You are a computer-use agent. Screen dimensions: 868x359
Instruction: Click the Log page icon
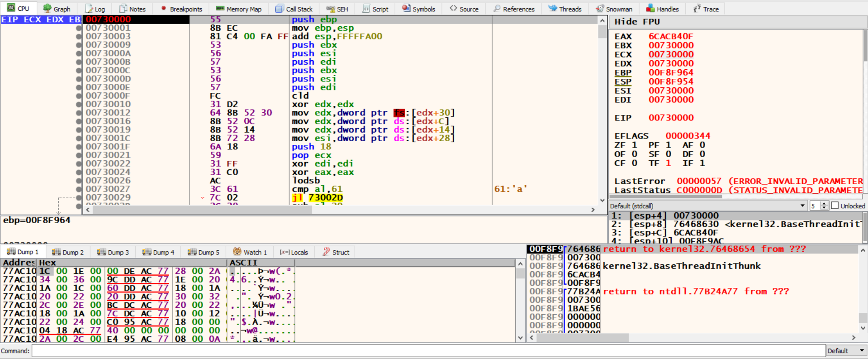[89, 9]
